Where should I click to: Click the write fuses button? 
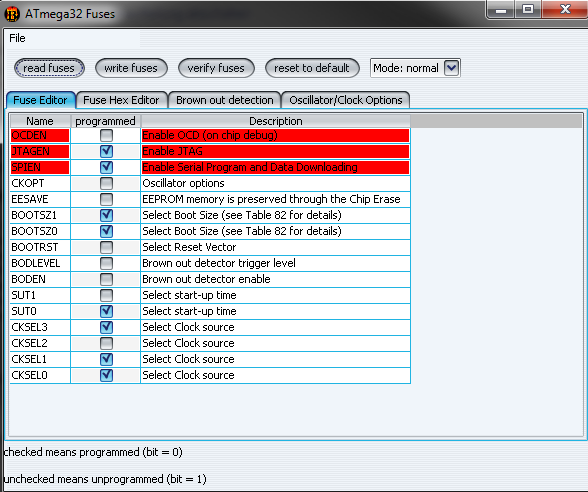131,68
